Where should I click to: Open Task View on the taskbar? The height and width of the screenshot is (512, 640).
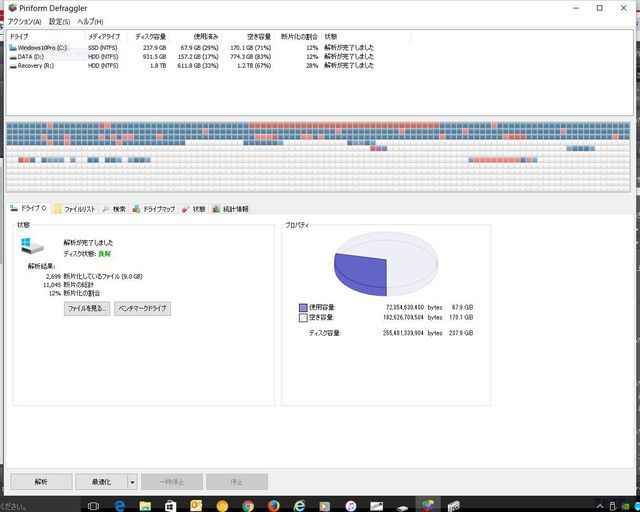93,506
